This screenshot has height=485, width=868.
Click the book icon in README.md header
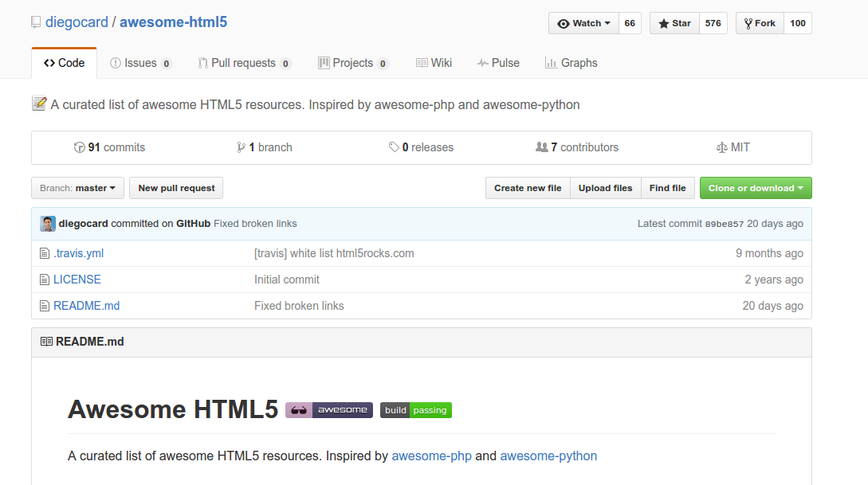(46, 342)
